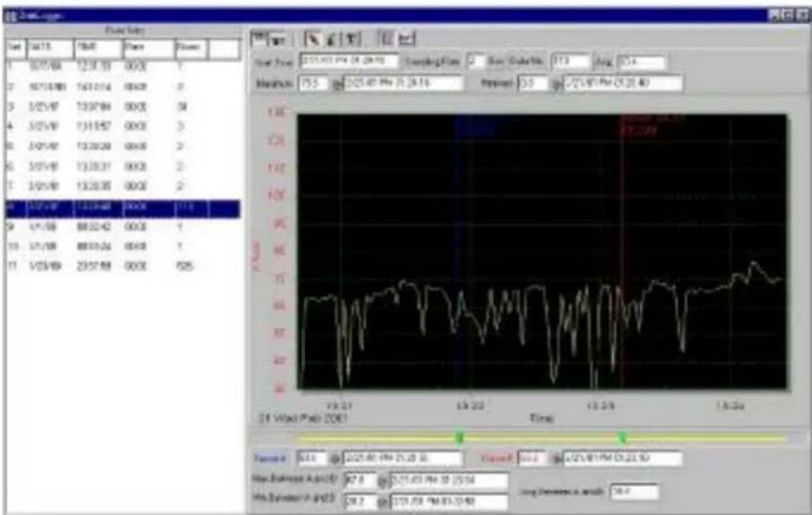Click the last labeled column header in data list
The height and width of the screenshot is (515, 812).
[x=191, y=48]
